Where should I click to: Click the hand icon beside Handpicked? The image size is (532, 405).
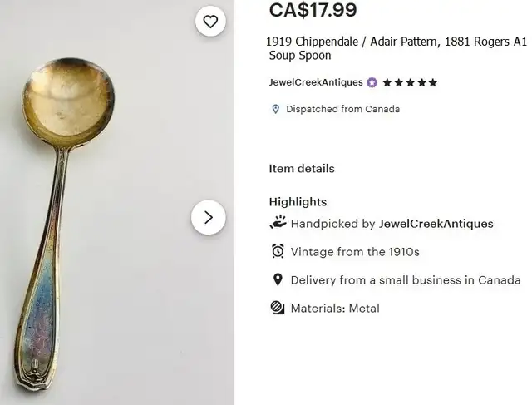pos(278,223)
